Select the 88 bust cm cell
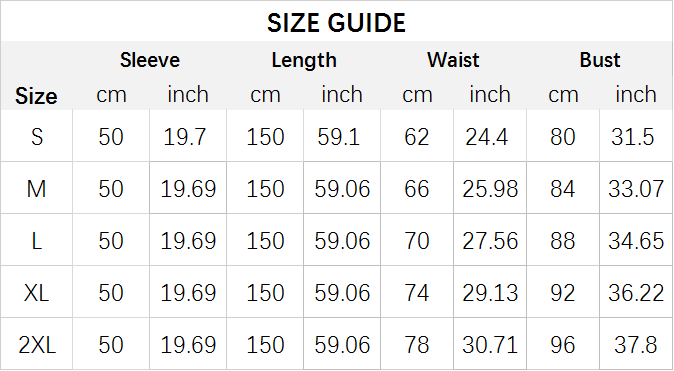674x371 pixels. pyautogui.click(x=562, y=241)
